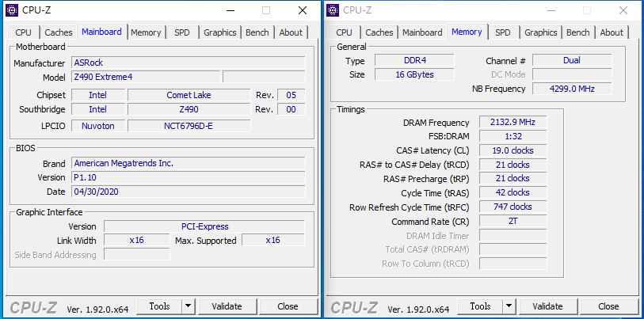Image resolution: width=644 pixels, height=319 pixels.
Task: Click American Megatrends Inc. BIOS brand
Action: (x=188, y=163)
